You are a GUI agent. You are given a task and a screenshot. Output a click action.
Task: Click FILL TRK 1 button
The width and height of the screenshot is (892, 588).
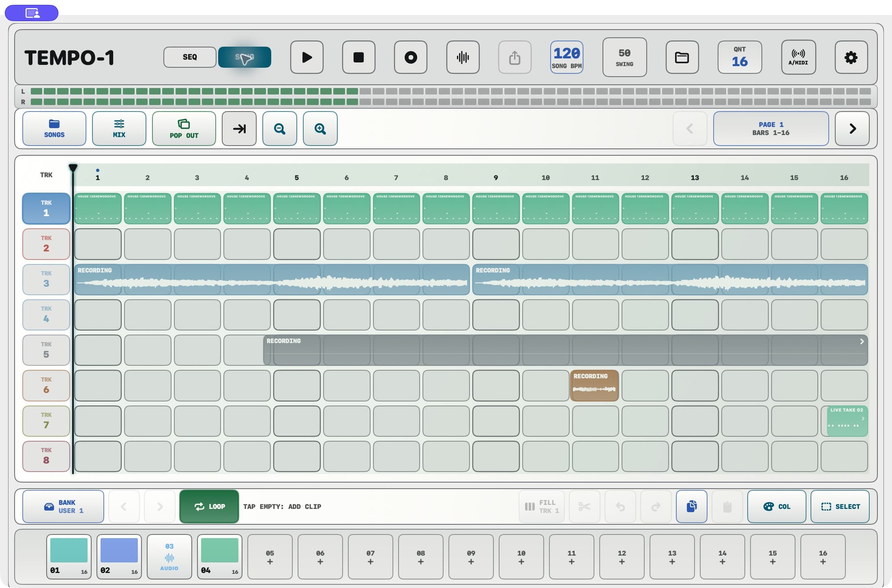click(542, 506)
